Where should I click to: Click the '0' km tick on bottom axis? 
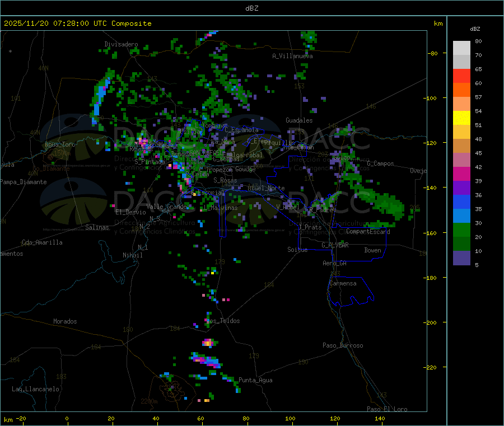tap(67, 418)
